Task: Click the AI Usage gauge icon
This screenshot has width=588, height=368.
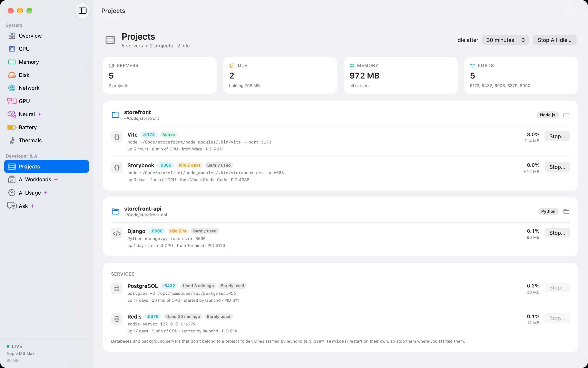Action: pos(12,193)
